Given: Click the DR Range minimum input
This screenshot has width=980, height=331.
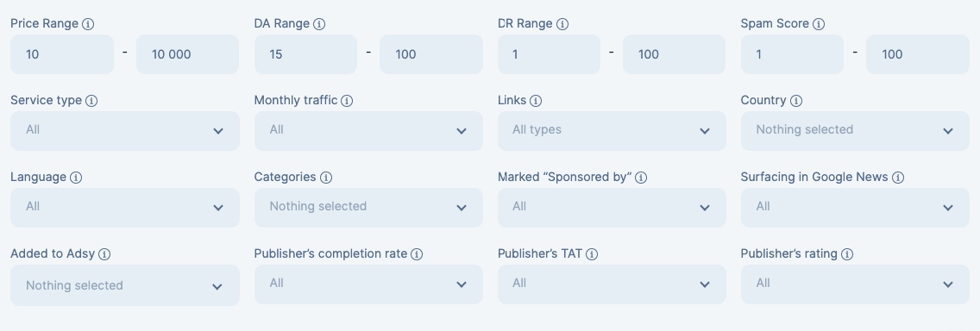Looking at the screenshot, I should 549,54.
